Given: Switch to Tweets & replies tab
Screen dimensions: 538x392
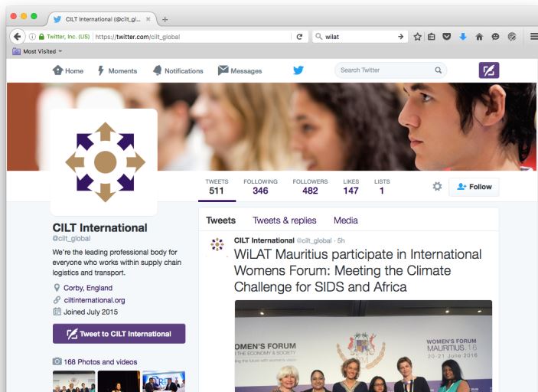Looking at the screenshot, I should [x=285, y=220].
